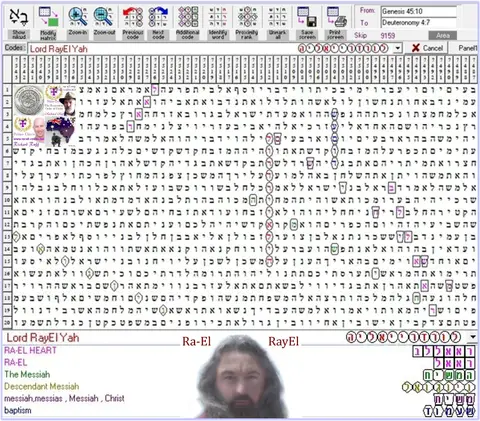Open the Additional code tool
Screen dimensions: 480x421
[187, 22]
